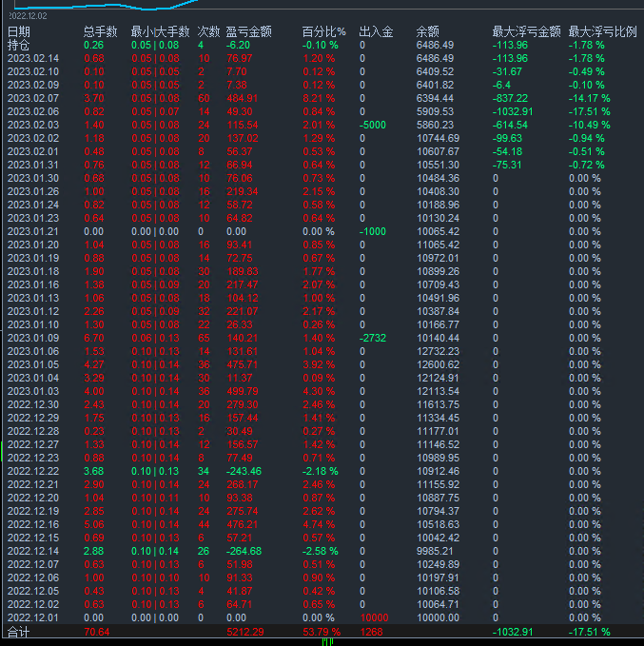Click the 百分比% column header

[x=323, y=31]
